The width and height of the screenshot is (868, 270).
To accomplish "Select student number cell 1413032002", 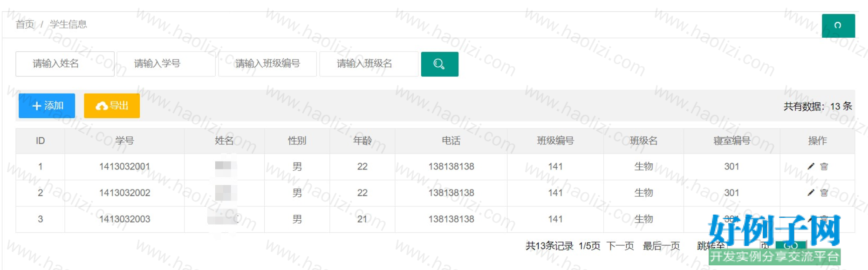I will (124, 193).
